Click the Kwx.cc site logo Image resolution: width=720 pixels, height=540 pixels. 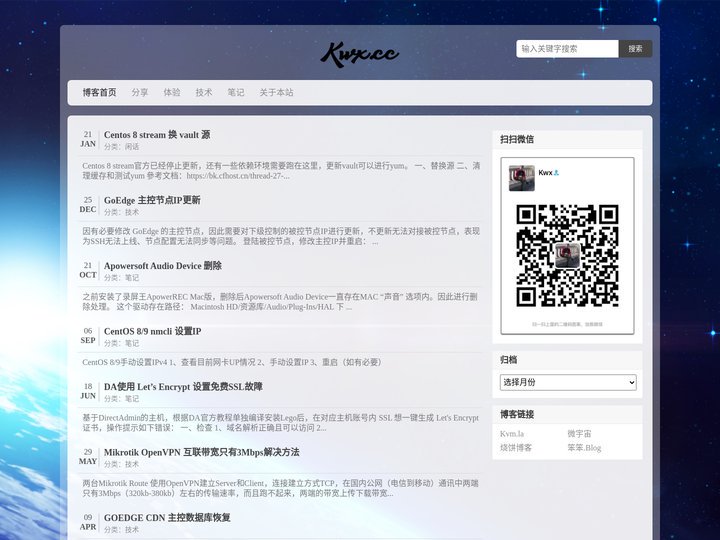coord(360,54)
